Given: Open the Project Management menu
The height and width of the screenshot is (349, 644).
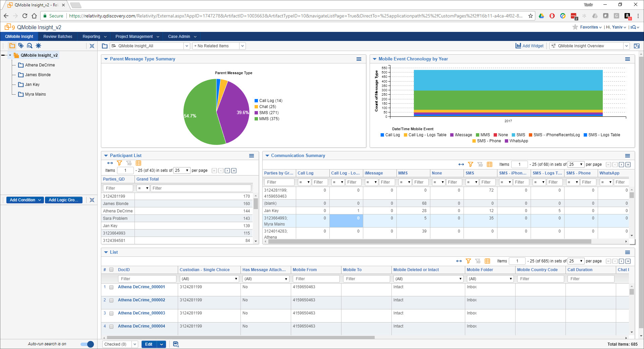Looking at the screenshot, I should pyautogui.click(x=133, y=36).
